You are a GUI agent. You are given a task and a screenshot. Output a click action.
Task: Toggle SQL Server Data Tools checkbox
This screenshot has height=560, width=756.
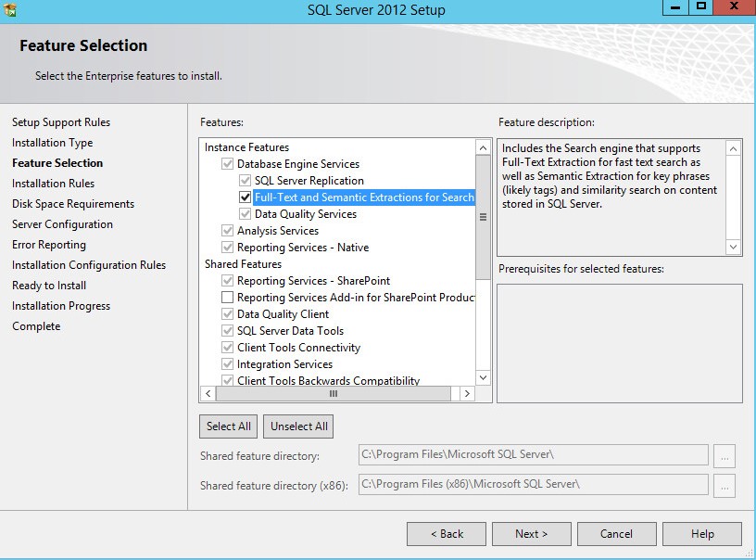tap(228, 331)
